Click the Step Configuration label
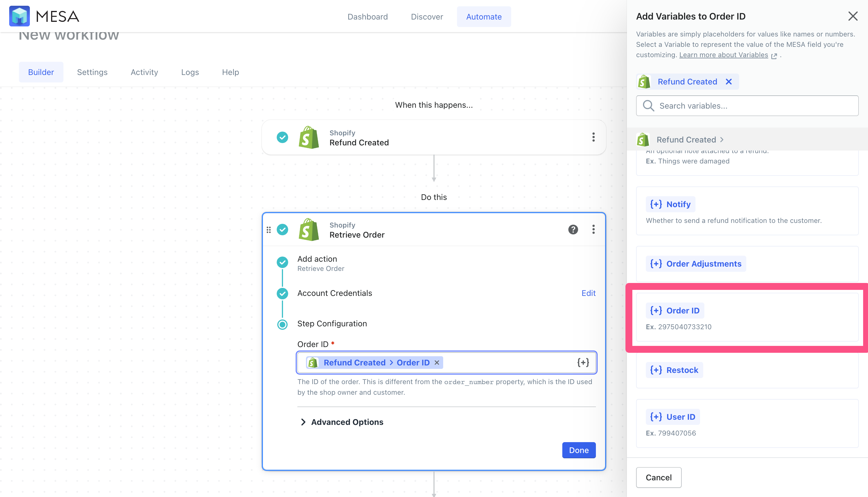Image resolution: width=868 pixels, height=497 pixels. pyautogui.click(x=332, y=323)
